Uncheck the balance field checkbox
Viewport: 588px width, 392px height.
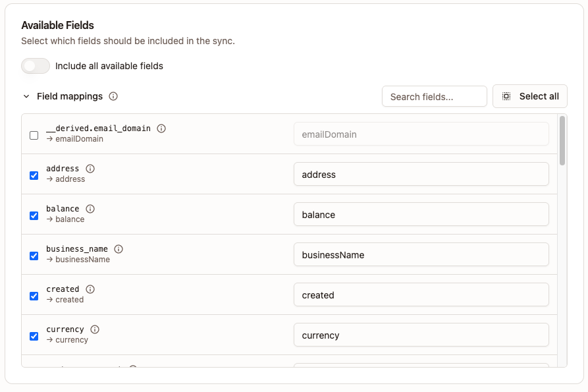click(34, 215)
